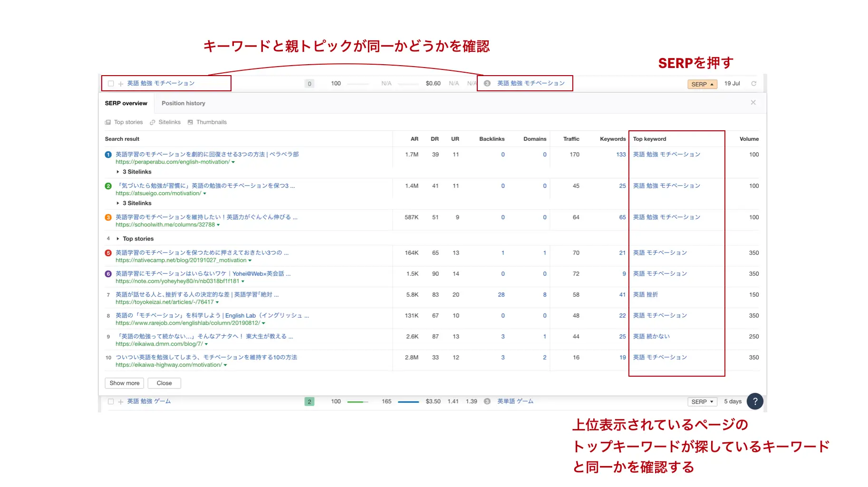Click SERP features icon beside 英単語 ゲーム

pos(487,401)
